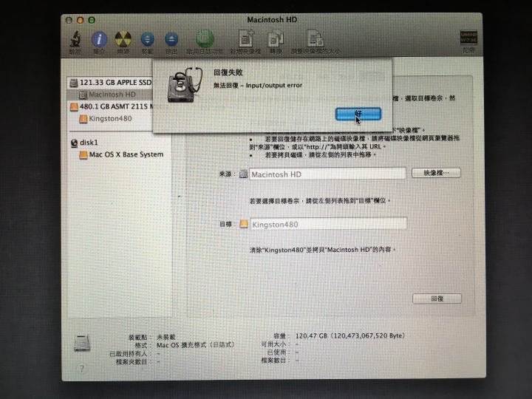
Task: Click the Verify microscope icon in toolbar
Action: click(75, 39)
